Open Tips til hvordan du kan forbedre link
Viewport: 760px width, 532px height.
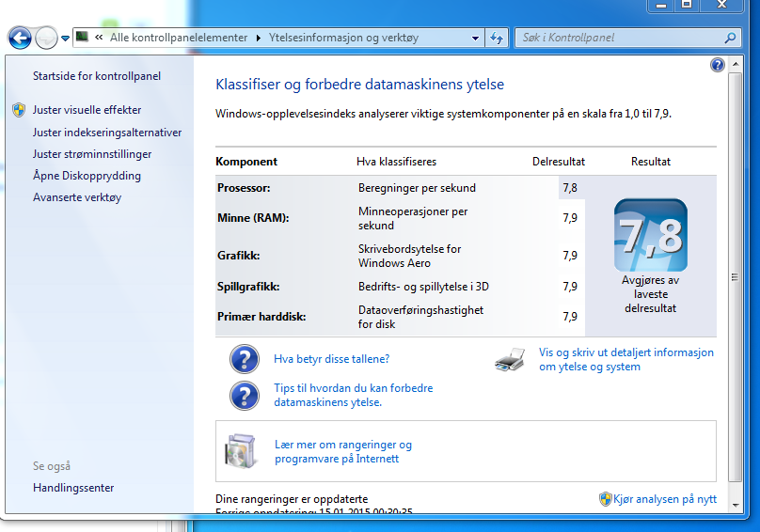click(x=354, y=395)
